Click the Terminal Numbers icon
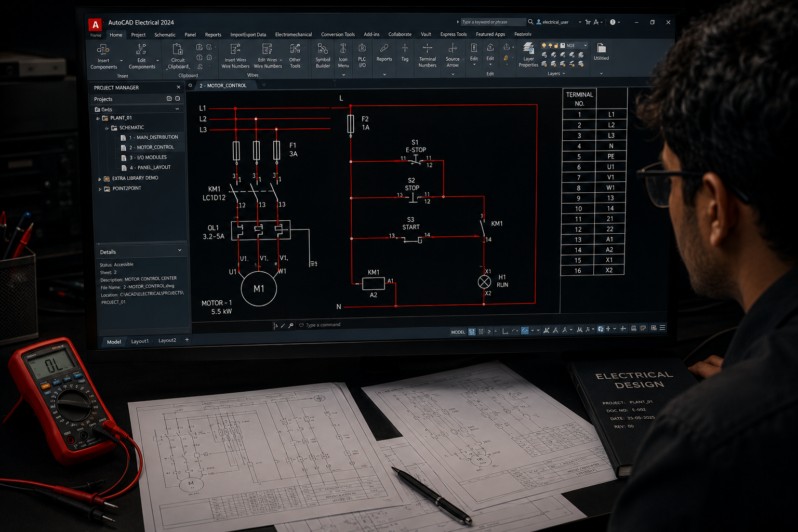 coord(427,48)
